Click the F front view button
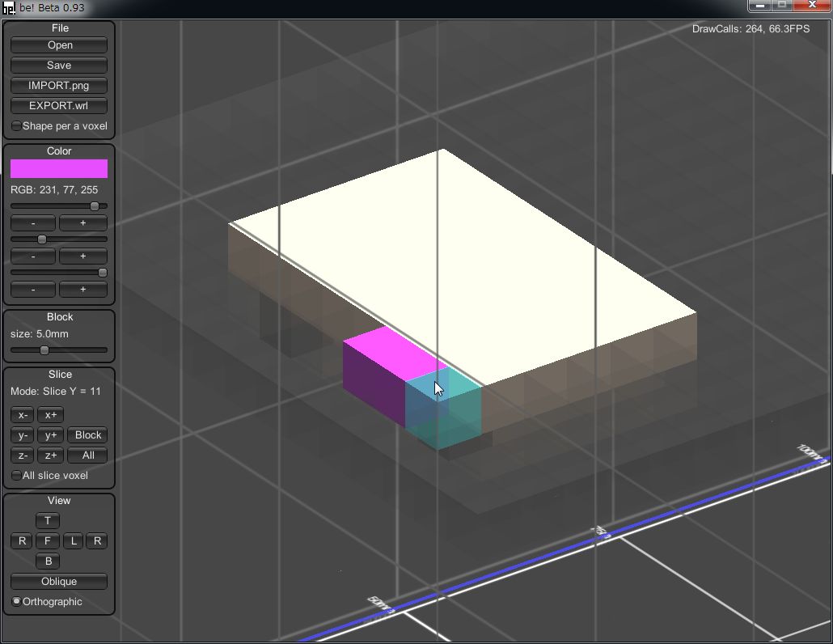The image size is (833, 644). 48,541
